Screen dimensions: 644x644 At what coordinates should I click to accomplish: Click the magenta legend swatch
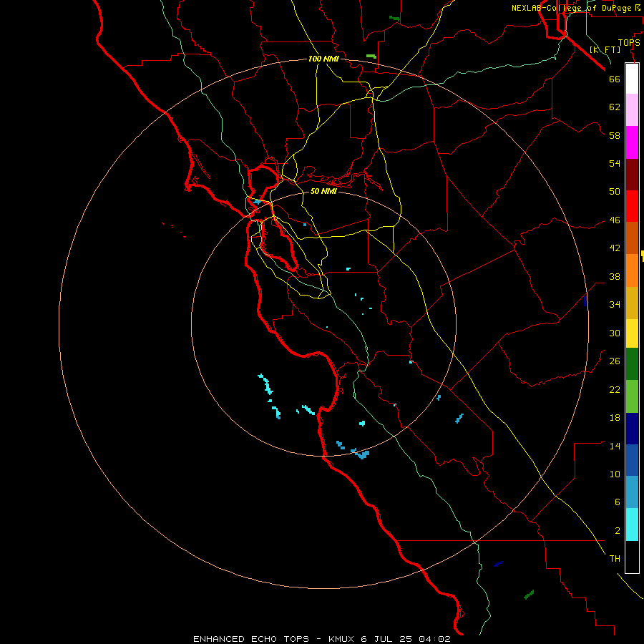[632, 142]
